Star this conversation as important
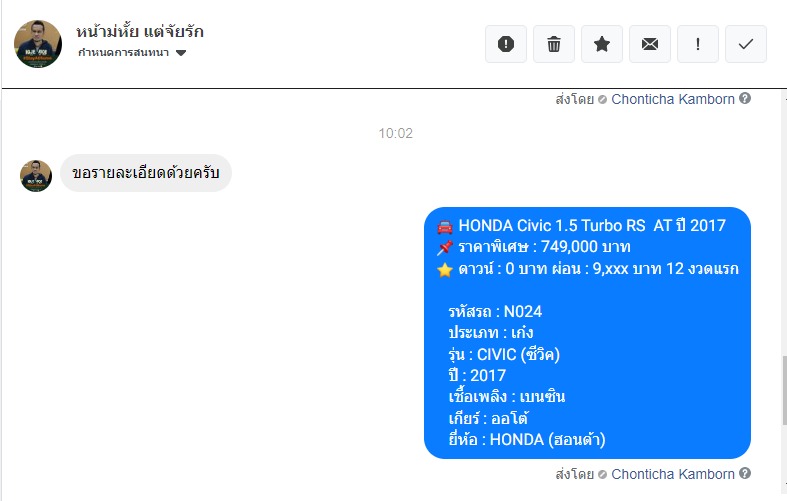 pos(602,44)
